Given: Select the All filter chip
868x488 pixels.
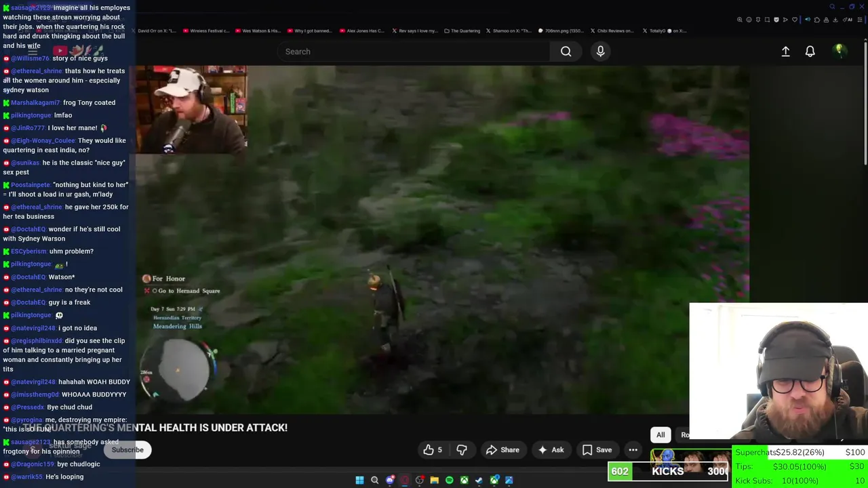Looking at the screenshot, I should point(660,435).
